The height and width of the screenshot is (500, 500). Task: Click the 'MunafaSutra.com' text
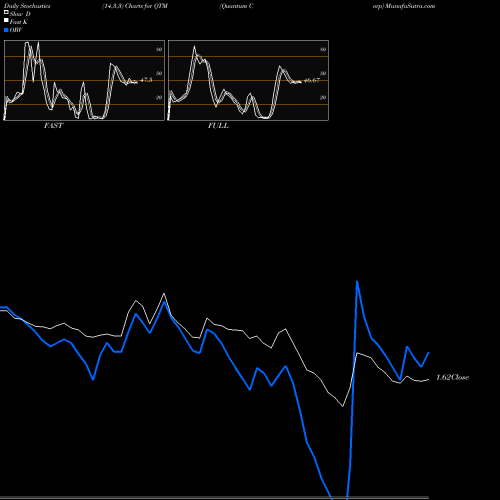coord(410,6)
